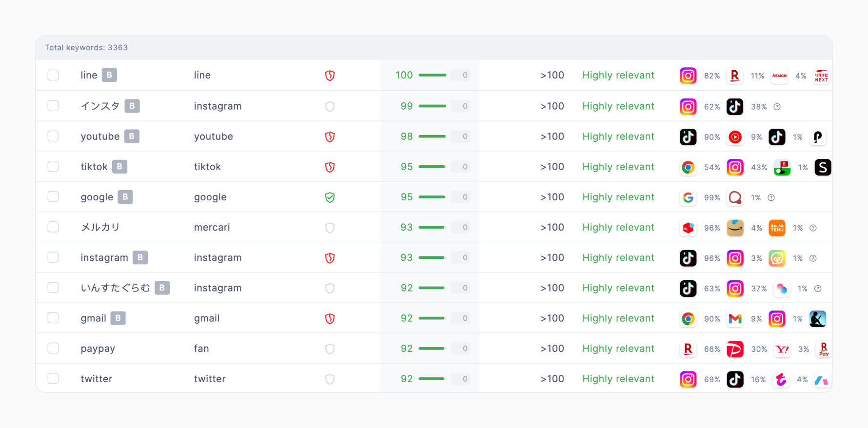Click the Chrome app icon in tiktok row
Image resolution: width=868 pixels, height=428 pixels.
click(x=688, y=167)
